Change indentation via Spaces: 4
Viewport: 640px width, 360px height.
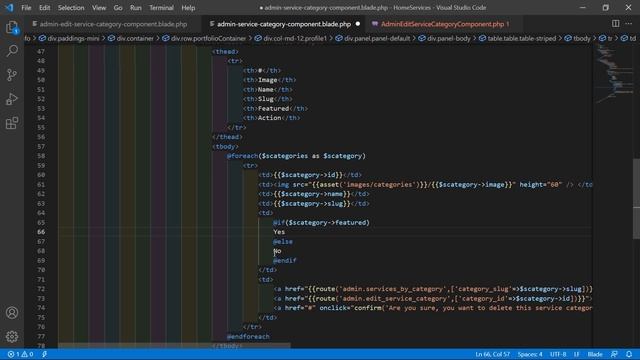click(x=530, y=354)
